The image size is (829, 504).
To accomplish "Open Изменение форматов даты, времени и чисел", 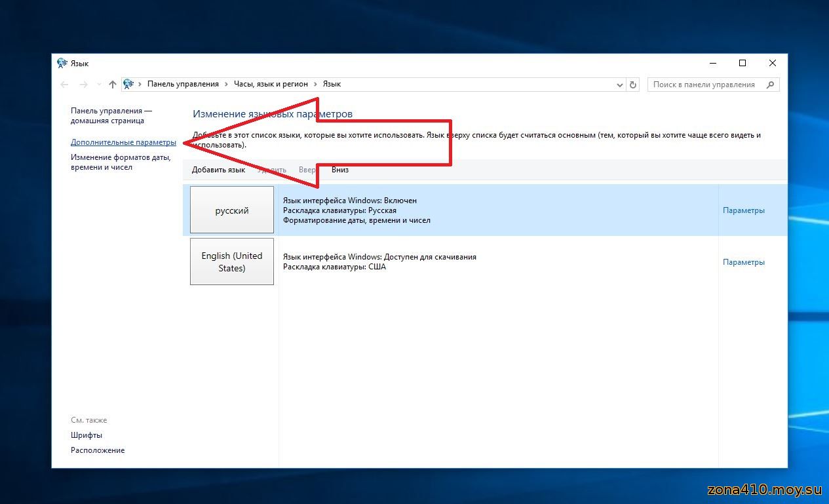I will 121,163.
